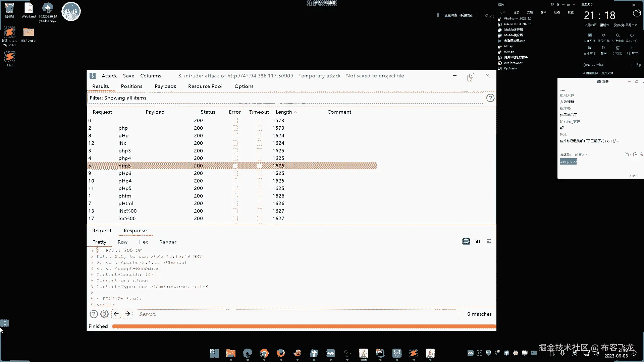Open the Attack menu

pyautogui.click(x=109, y=76)
